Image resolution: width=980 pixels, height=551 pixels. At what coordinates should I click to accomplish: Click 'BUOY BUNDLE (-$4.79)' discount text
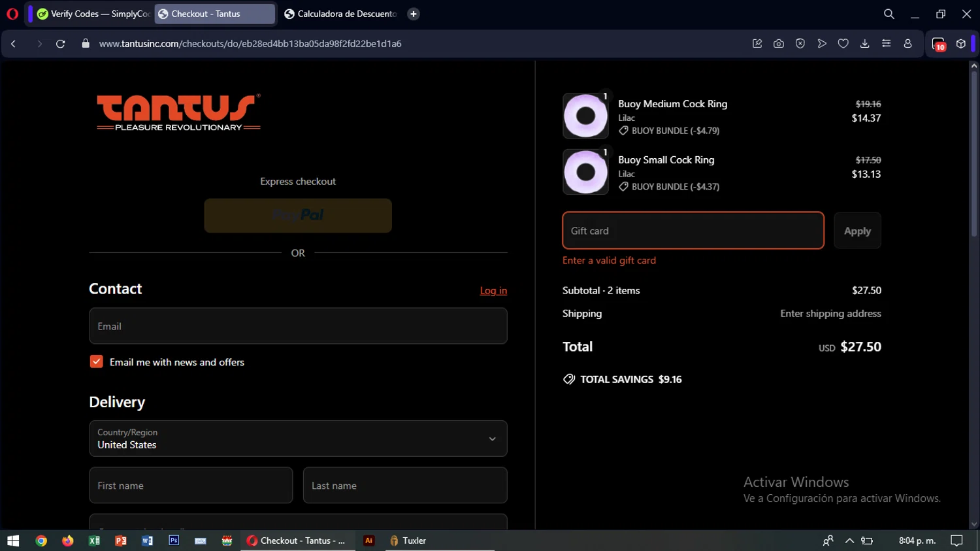coord(676,131)
